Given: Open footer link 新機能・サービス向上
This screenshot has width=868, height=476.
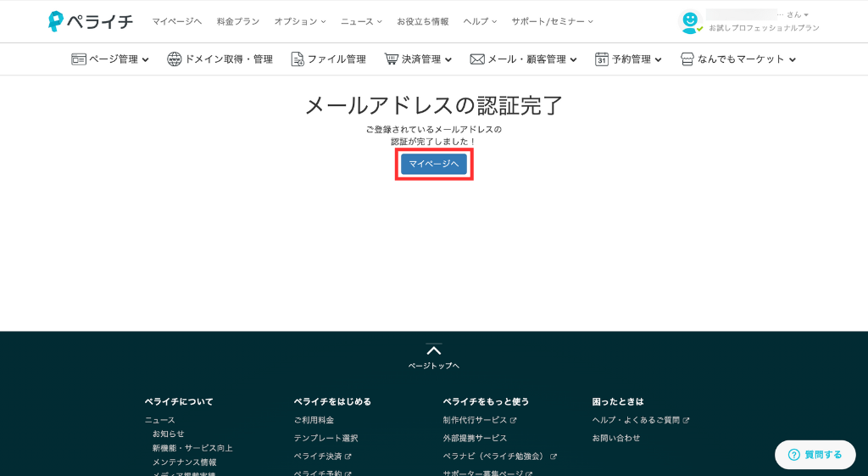Looking at the screenshot, I should click(192, 448).
